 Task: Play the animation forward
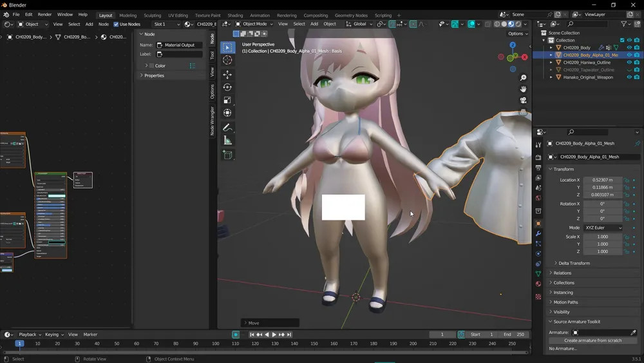pos(274,335)
